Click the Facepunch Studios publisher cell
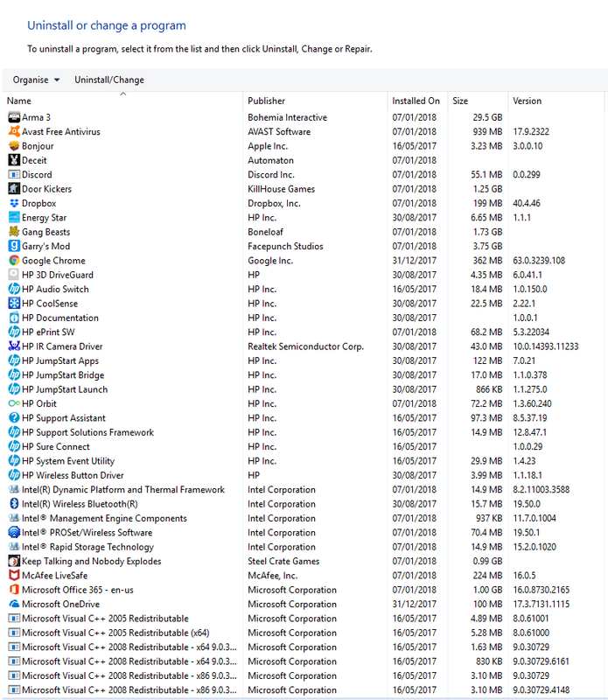The image size is (608, 700). tap(285, 246)
